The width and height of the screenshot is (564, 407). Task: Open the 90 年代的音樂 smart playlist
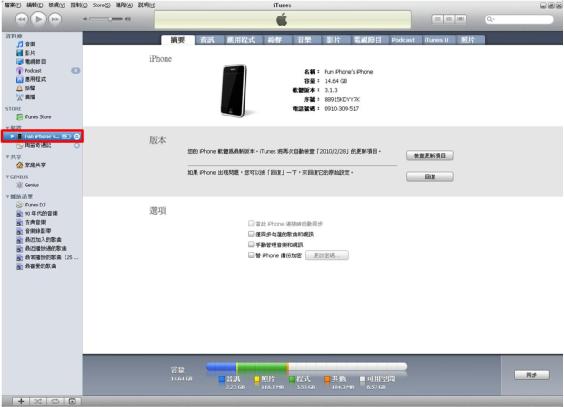(x=37, y=214)
